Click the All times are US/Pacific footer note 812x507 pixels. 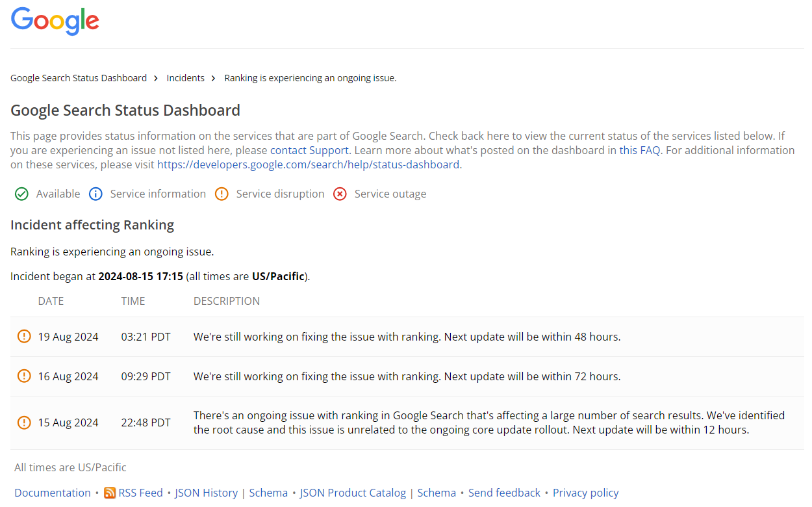click(70, 467)
